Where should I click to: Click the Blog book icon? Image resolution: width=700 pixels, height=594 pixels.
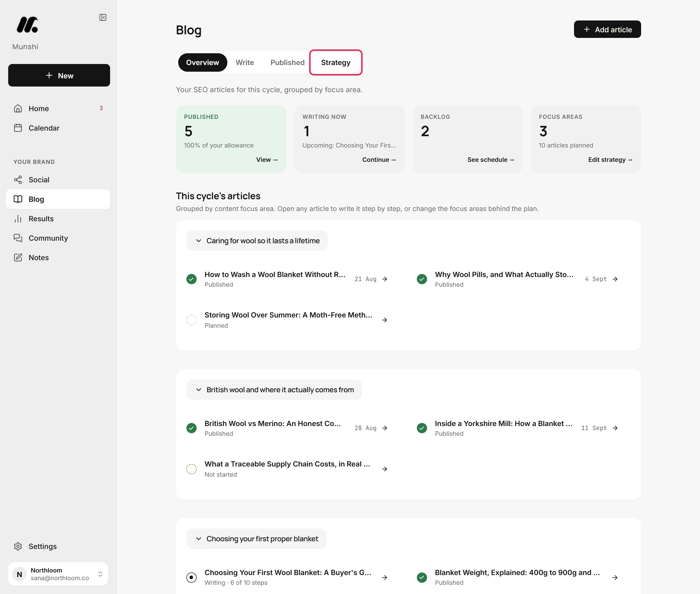pos(18,199)
